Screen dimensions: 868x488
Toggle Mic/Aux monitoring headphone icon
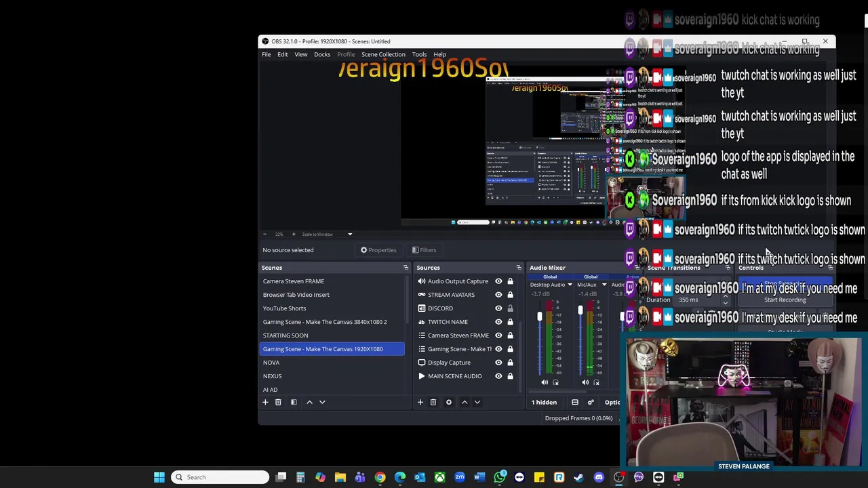(596, 382)
